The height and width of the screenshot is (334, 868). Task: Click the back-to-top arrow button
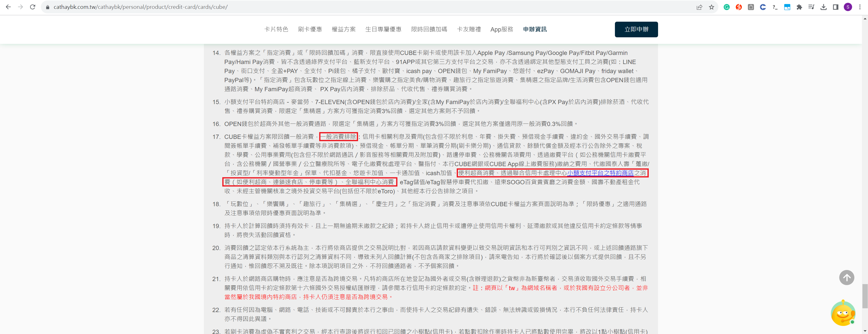tap(847, 278)
